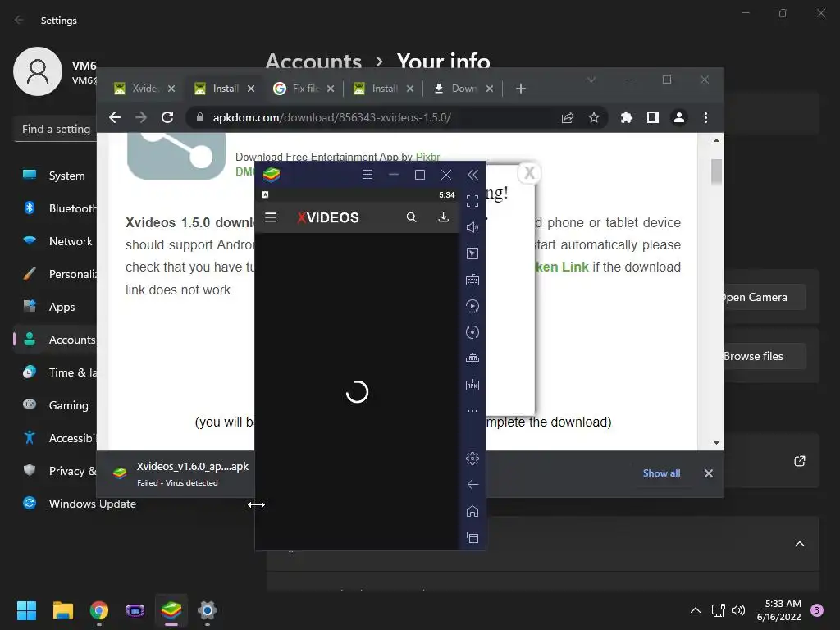Click the BlueStacks rotate sync icon
The height and width of the screenshot is (630, 840).
click(472, 332)
